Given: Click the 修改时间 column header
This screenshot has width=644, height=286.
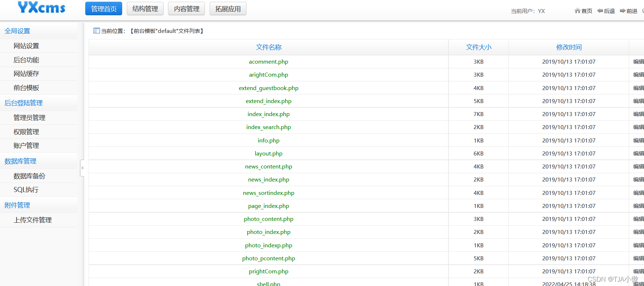Looking at the screenshot, I should pos(569,47).
